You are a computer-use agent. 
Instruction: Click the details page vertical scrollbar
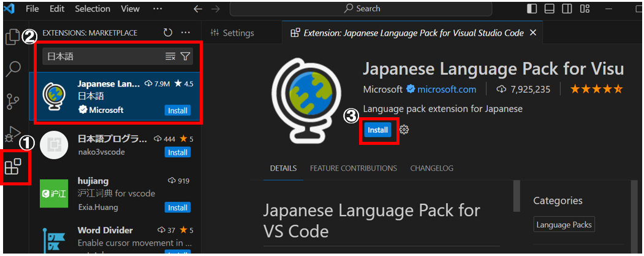pyautogui.click(x=517, y=195)
